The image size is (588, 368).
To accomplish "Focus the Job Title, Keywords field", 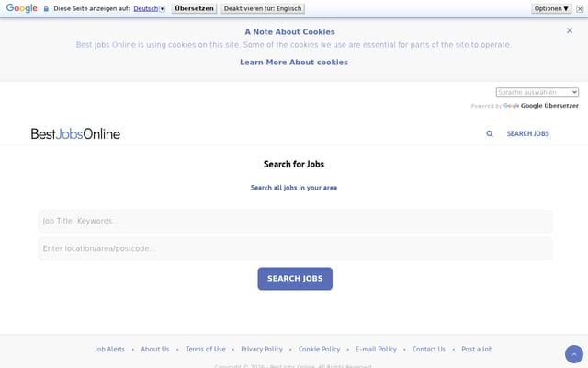I will coord(295,221).
